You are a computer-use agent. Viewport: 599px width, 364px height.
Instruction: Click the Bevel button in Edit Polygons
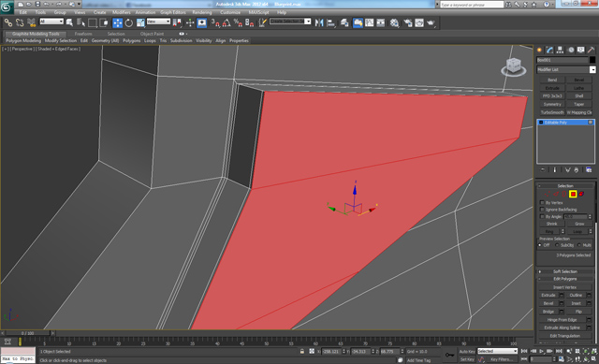pyautogui.click(x=548, y=303)
